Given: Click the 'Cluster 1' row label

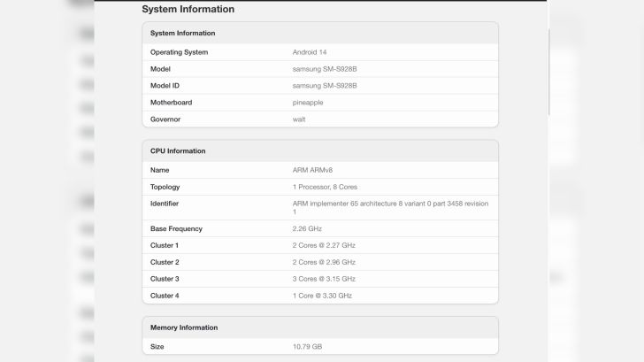Looking at the screenshot, I should pos(165,245).
